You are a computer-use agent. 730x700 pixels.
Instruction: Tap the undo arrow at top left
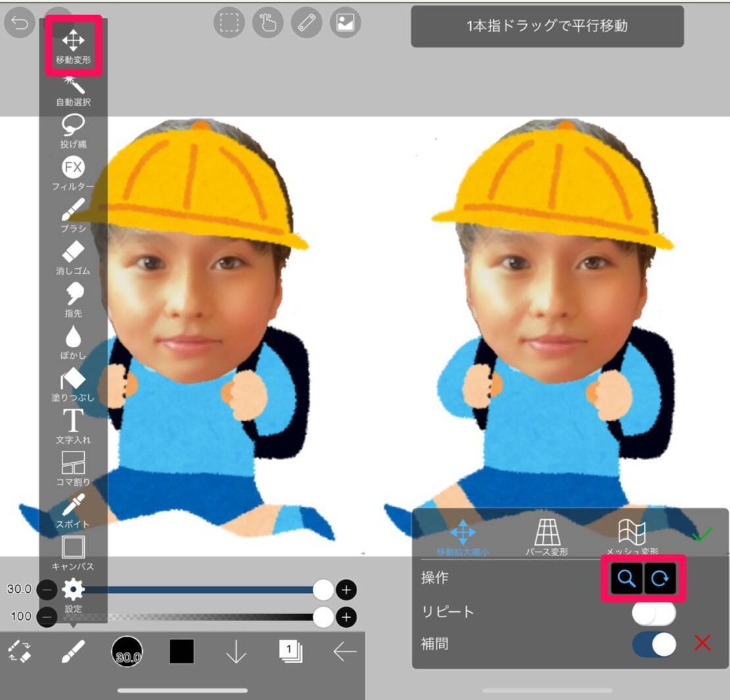point(20,22)
